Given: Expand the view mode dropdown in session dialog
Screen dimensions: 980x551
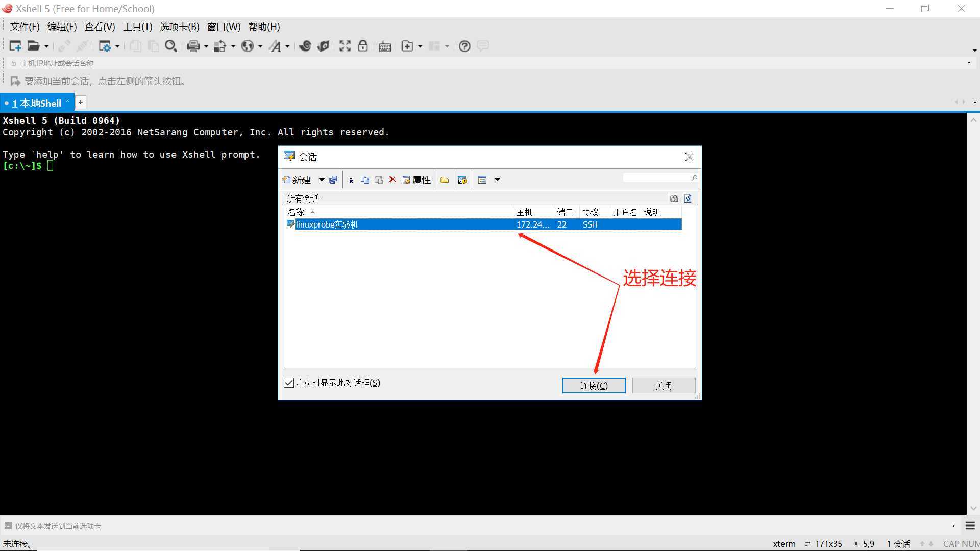Looking at the screenshot, I should pos(497,180).
